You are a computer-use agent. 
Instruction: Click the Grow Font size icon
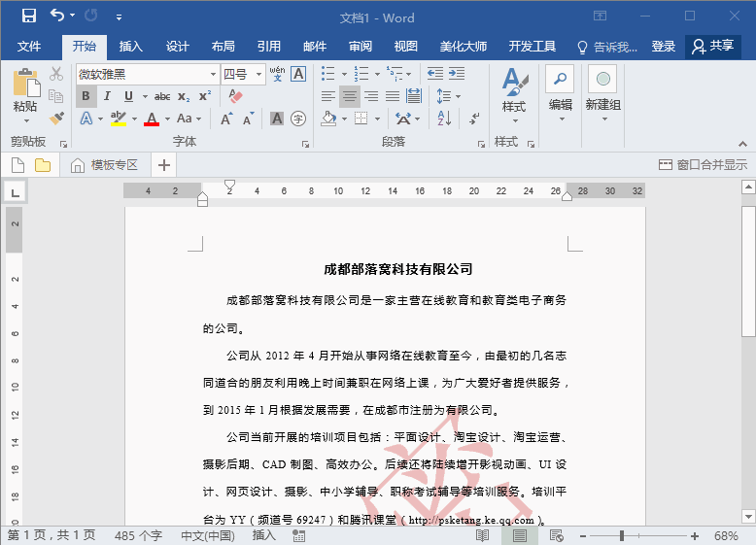(225, 119)
